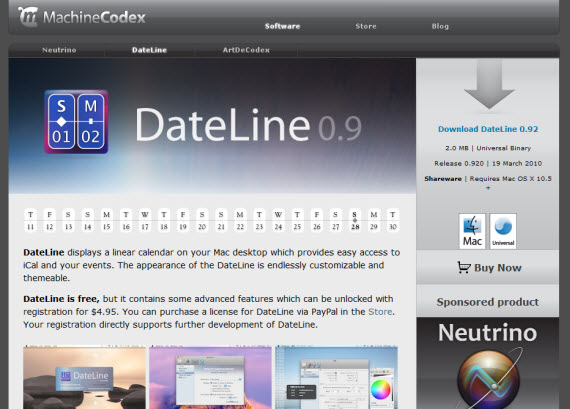Go to the Store tab

click(x=366, y=26)
